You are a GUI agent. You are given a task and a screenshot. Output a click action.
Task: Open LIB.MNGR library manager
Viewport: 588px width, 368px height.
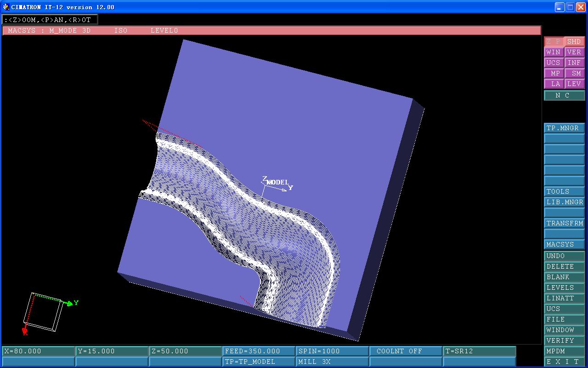(564, 202)
